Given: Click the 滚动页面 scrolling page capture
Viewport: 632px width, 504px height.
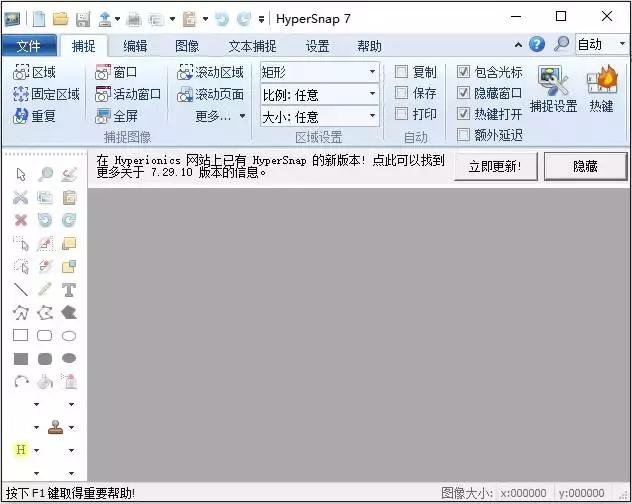Looking at the screenshot, I should click(x=210, y=94).
